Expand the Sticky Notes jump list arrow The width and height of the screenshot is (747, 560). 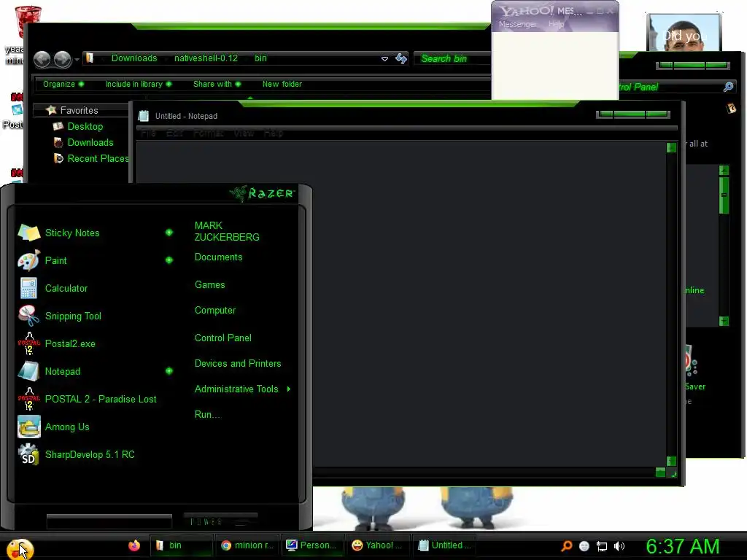pyautogui.click(x=169, y=233)
